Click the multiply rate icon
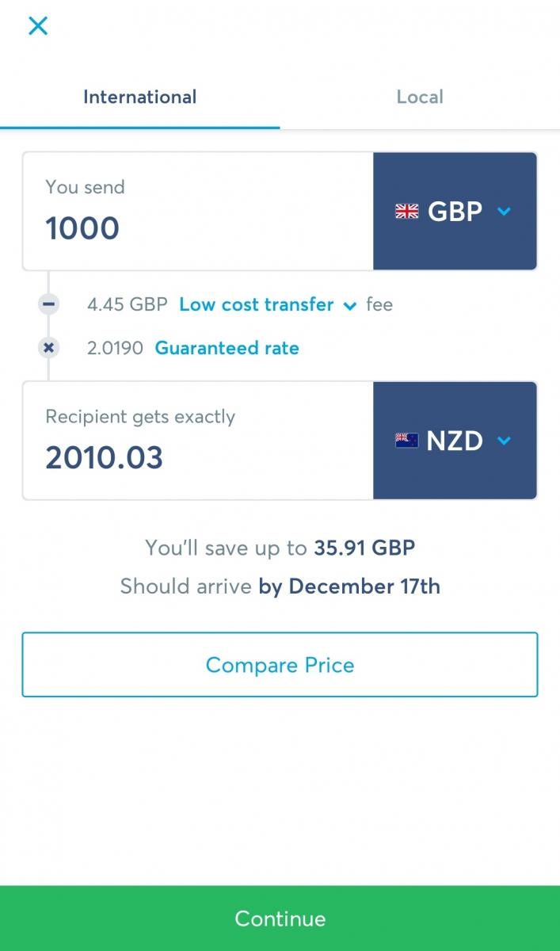 [49, 348]
